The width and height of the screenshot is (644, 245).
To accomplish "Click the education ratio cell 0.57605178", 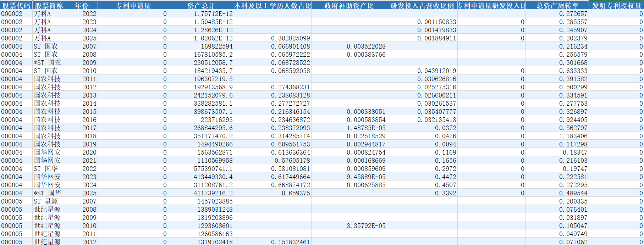I will click(x=273, y=160).
